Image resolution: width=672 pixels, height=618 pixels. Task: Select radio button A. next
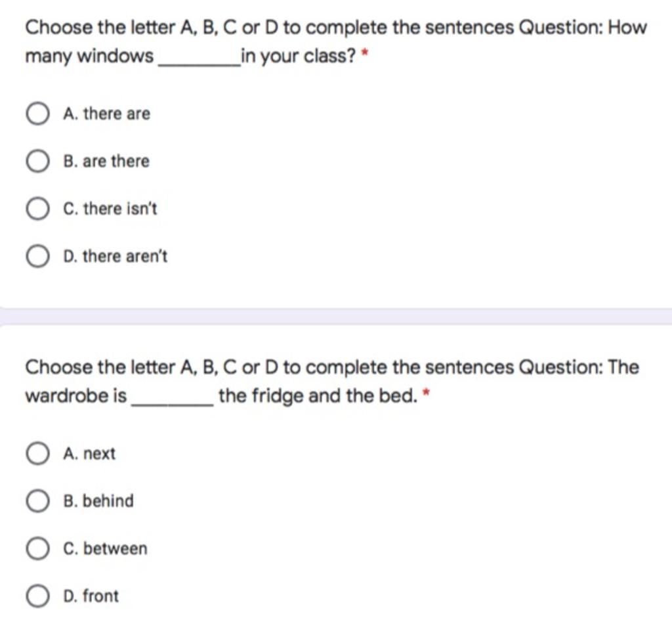pyautogui.click(x=37, y=454)
